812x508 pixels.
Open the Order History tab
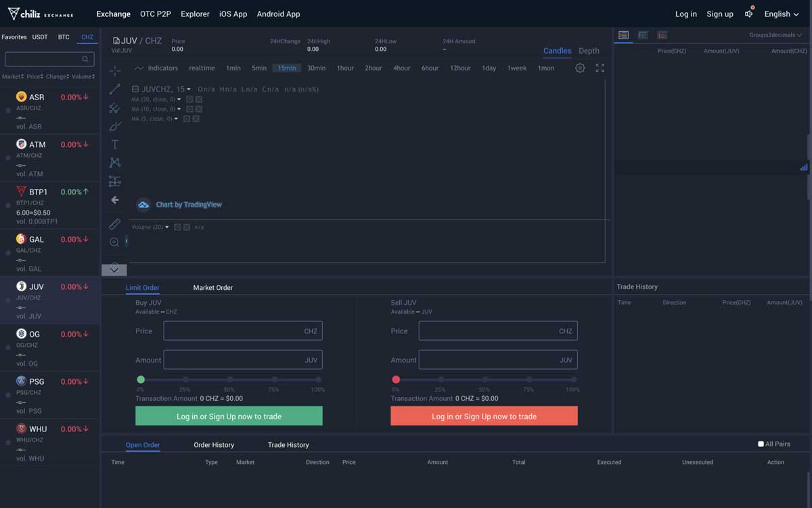click(214, 445)
